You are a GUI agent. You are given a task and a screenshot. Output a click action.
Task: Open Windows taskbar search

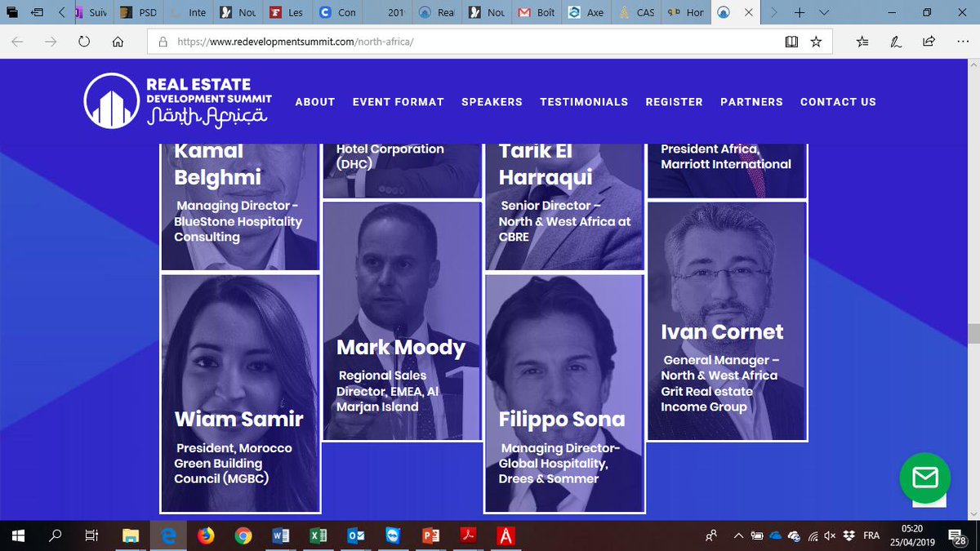point(56,535)
